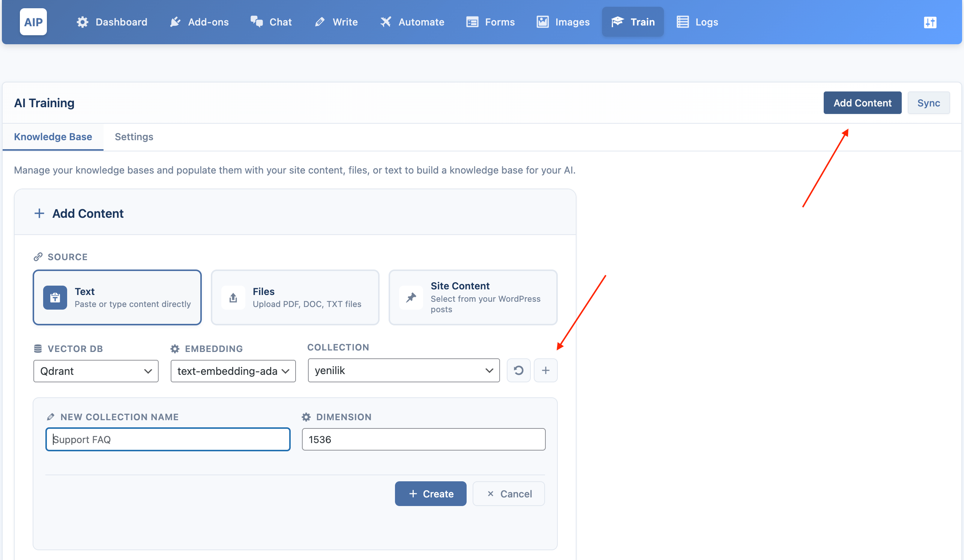
Task: Select the Text source card
Action: coord(117,297)
